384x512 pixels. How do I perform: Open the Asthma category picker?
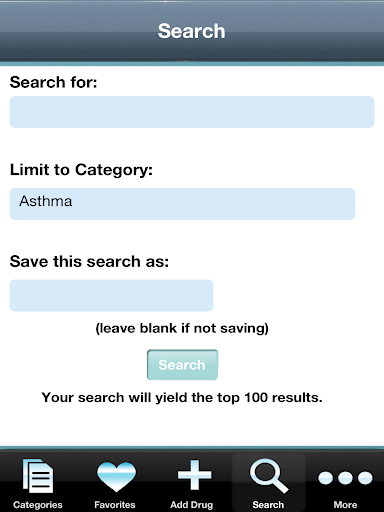coord(182,204)
